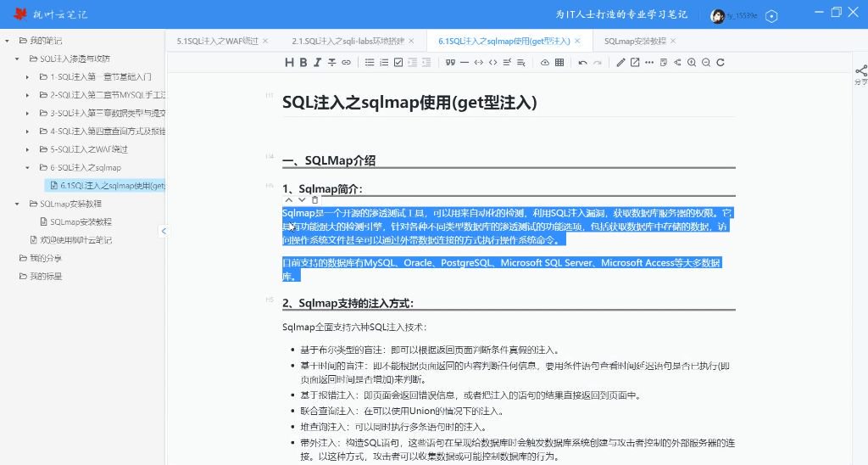
Task: Apply heading format with H icon
Action: tap(290, 62)
